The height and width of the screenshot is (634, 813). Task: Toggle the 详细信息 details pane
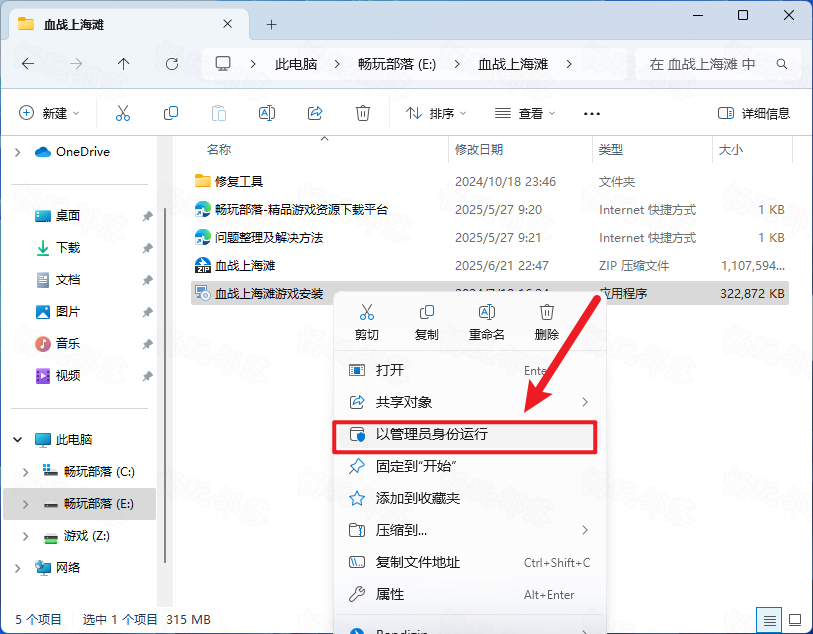754,113
